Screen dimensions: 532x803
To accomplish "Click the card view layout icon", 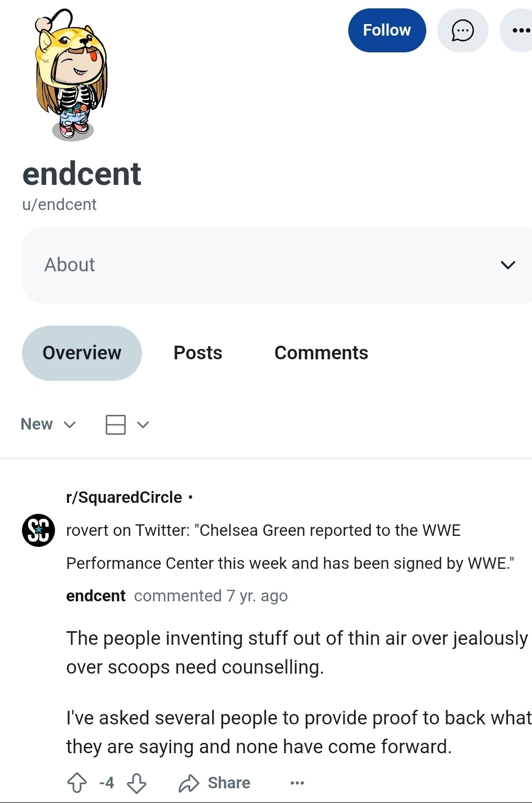I will pyautogui.click(x=115, y=424).
